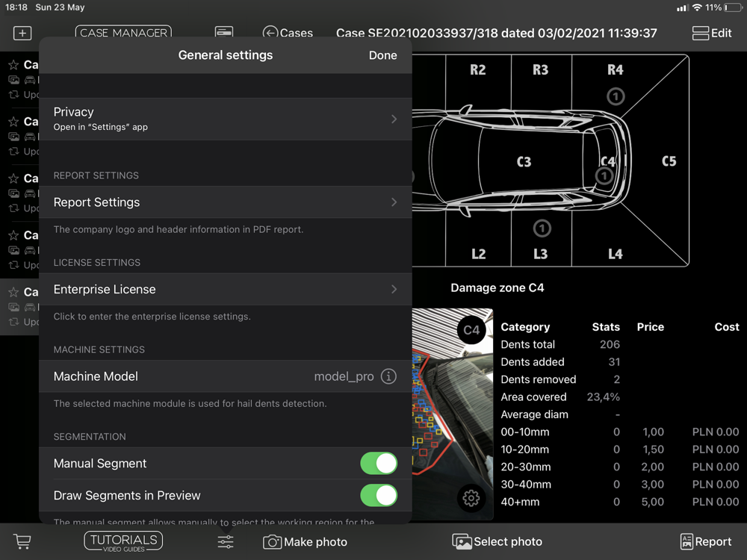Select damage marker in zone L3
The width and height of the screenshot is (747, 560).
(x=542, y=228)
